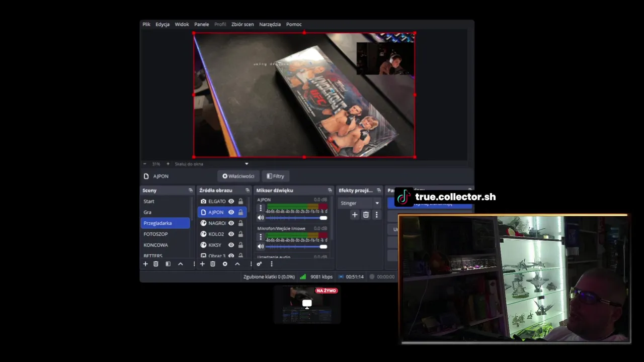Viewport: 644px width, 362px height.
Task: Zoom out preview with the minus icon
Action: click(145, 164)
